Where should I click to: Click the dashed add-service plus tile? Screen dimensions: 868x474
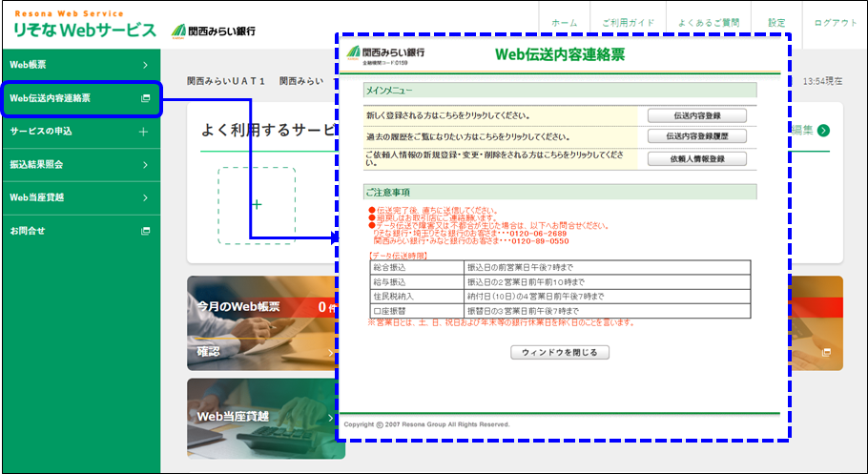[x=257, y=205]
